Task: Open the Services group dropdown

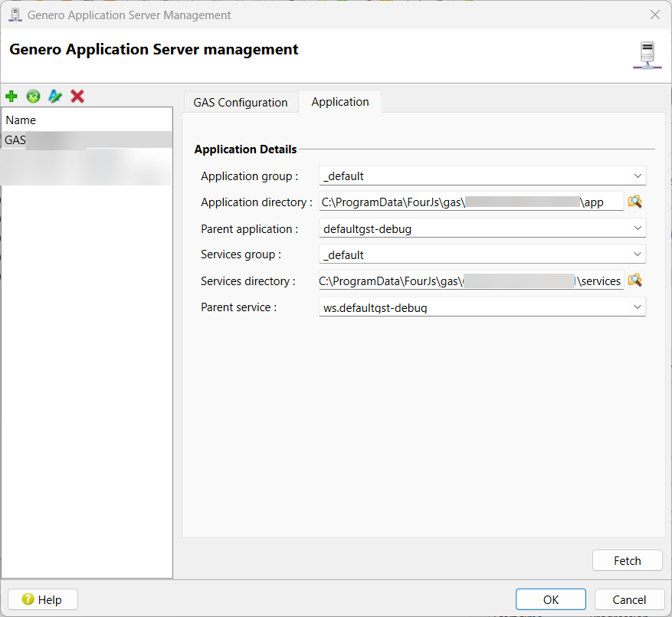Action: coord(638,254)
